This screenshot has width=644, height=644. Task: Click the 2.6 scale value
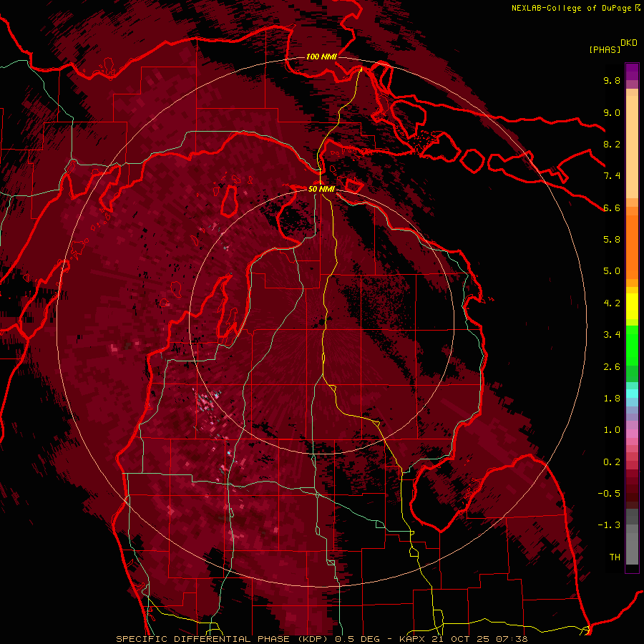[612, 367]
